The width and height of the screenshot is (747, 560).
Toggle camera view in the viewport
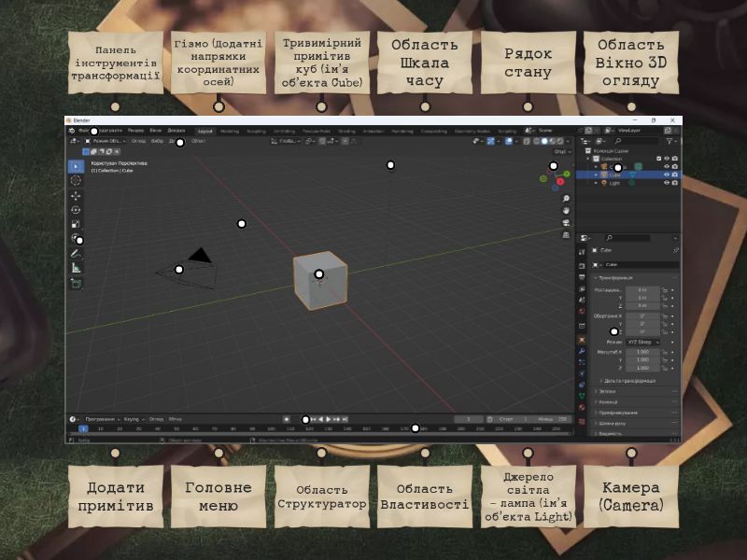pos(566,221)
